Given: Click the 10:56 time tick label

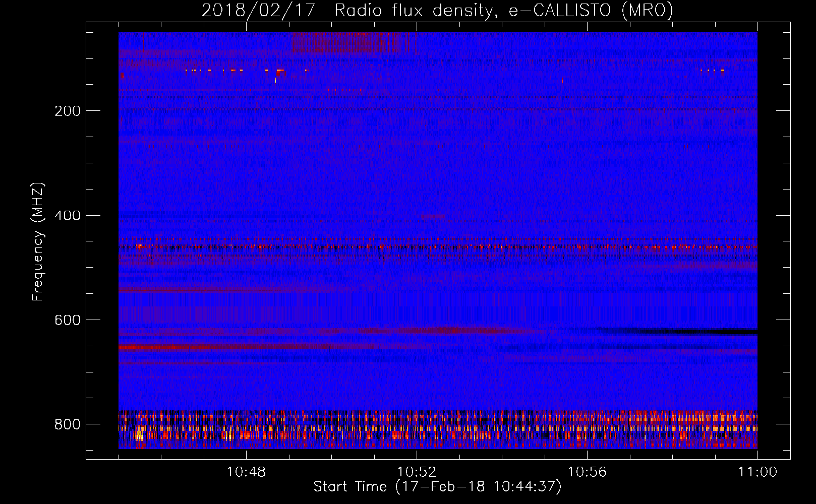Looking at the screenshot, I should [587, 472].
